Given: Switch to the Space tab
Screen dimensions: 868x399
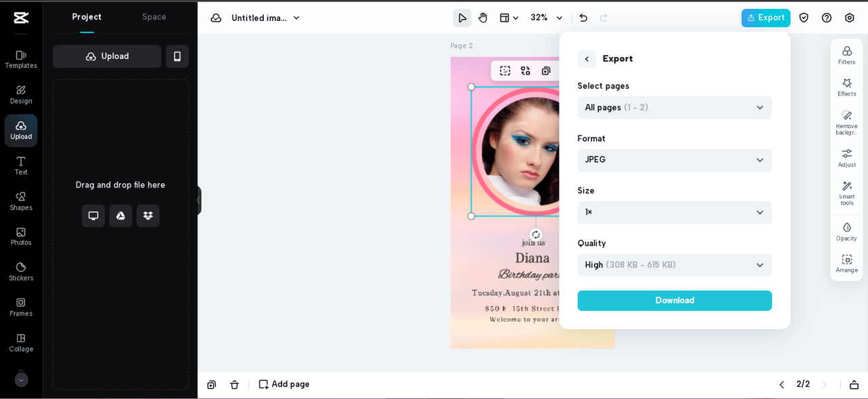Looking at the screenshot, I should click(154, 17).
